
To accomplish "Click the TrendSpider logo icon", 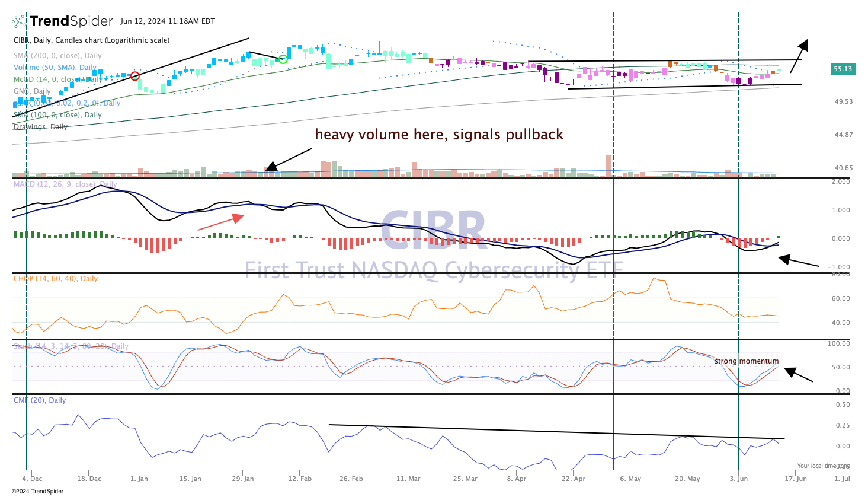I will [x=19, y=21].
